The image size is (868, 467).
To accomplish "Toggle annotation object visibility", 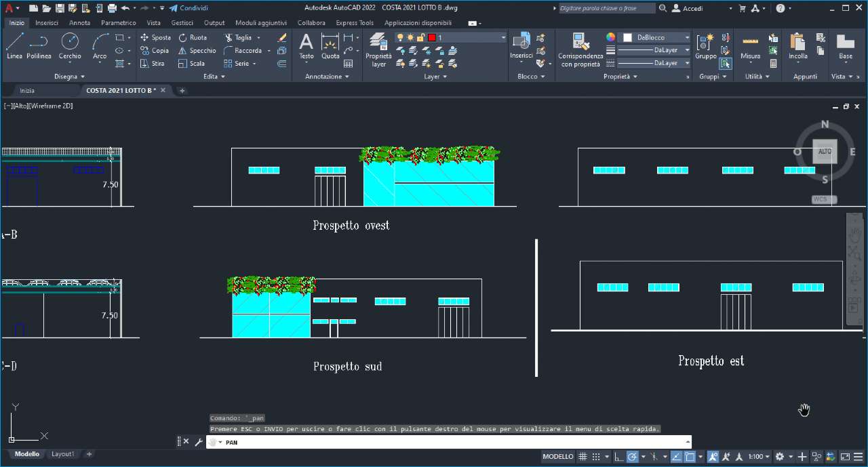I will pyautogui.click(x=714, y=457).
